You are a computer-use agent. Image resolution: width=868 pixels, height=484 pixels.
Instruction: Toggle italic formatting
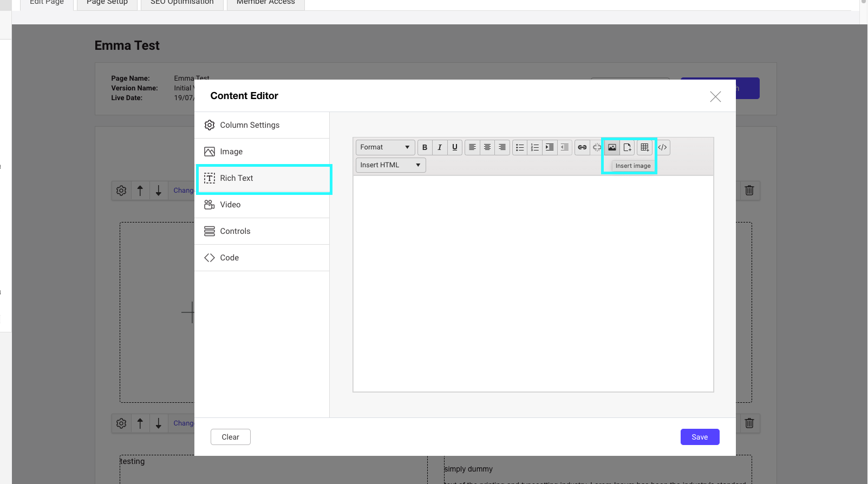pyautogui.click(x=440, y=147)
